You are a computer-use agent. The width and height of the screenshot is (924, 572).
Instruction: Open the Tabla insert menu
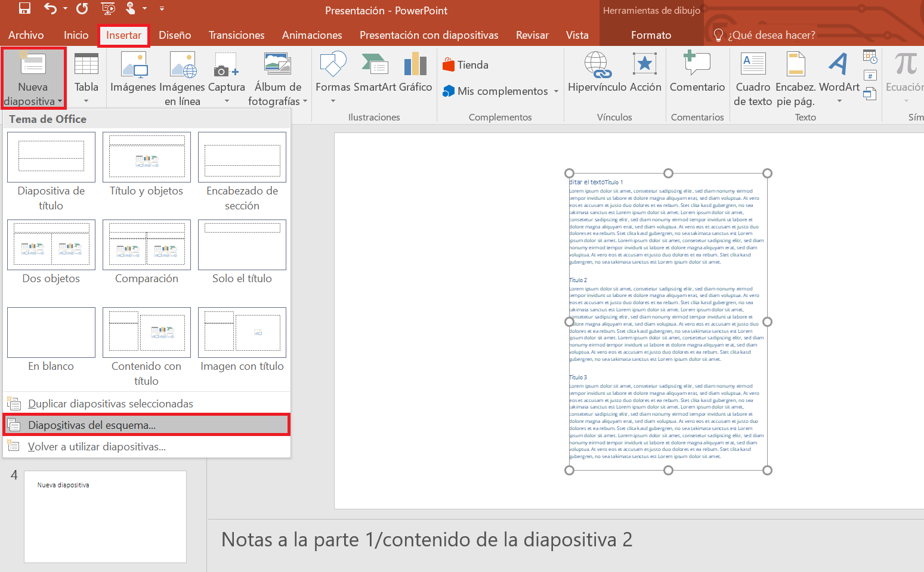click(x=86, y=78)
